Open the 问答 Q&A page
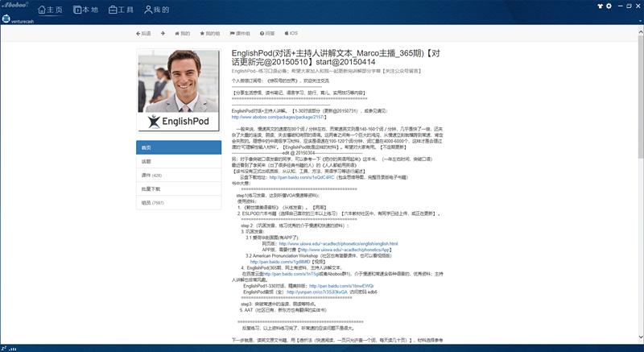 (x=270, y=34)
